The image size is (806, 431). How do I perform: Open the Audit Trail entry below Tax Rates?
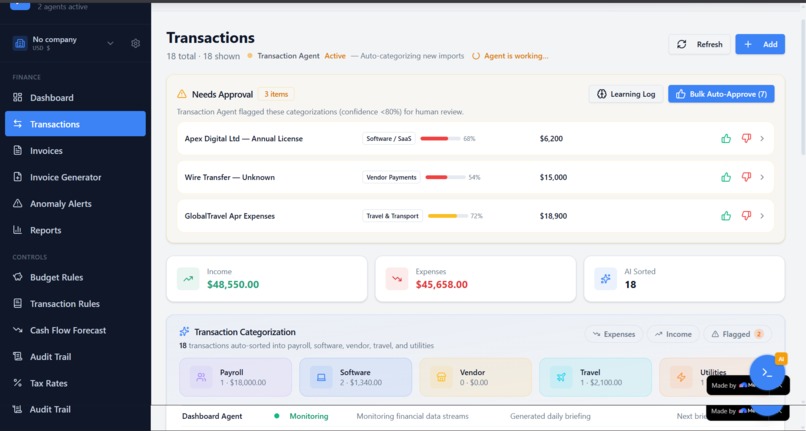[x=75, y=409]
